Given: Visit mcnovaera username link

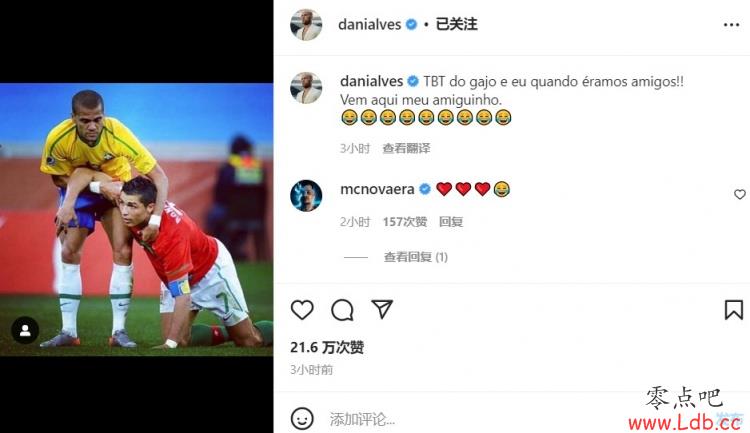Looking at the screenshot, I should 377,189.
